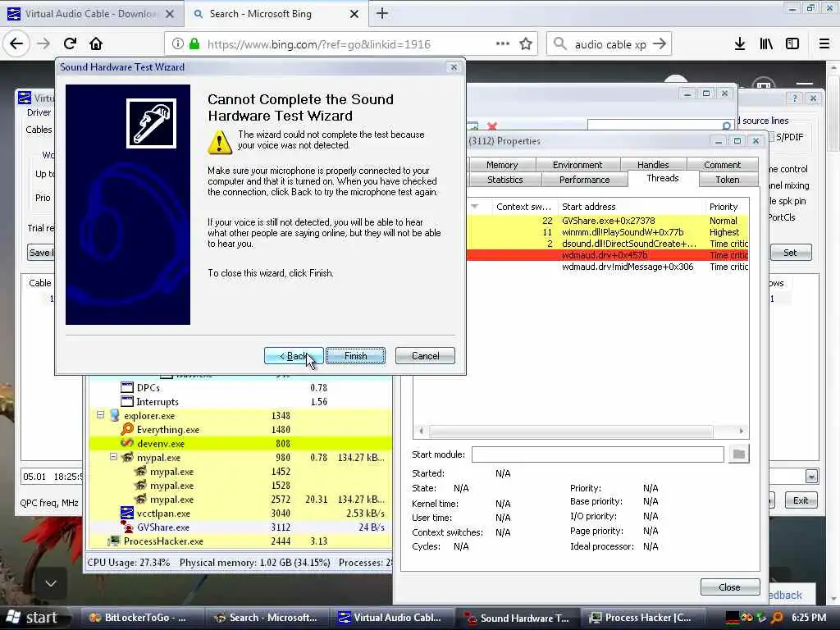Click the system tray clock 6:25 PM
This screenshot has width=840, height=630.
809,618
